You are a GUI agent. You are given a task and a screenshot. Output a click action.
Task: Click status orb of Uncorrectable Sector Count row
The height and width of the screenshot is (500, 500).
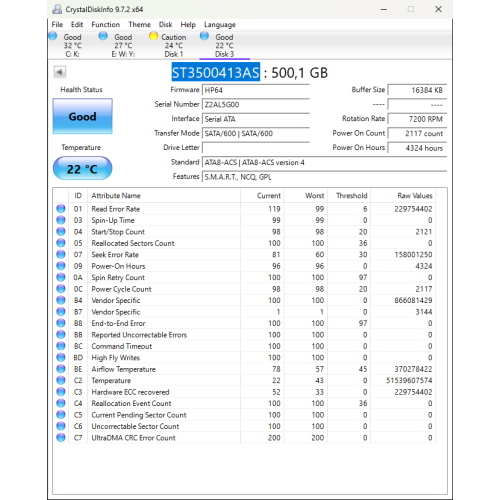61,426
